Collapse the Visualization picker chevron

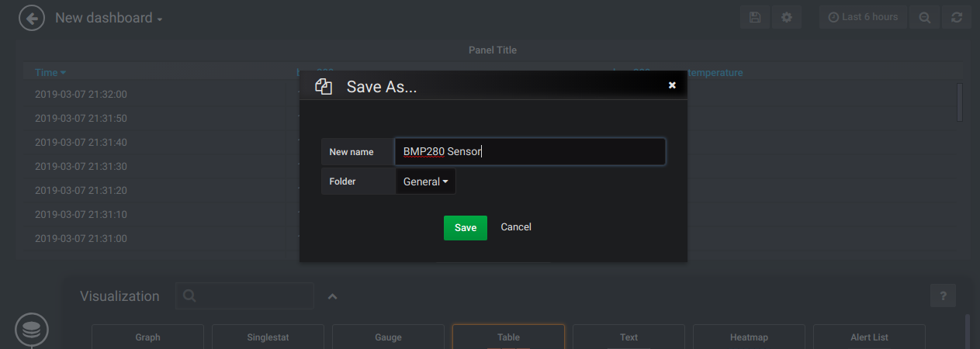coord(332,296)
